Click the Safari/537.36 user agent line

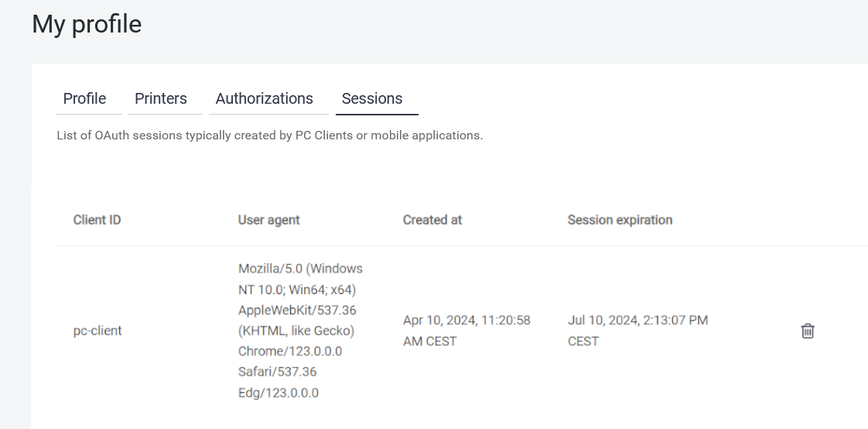point(277,372)
